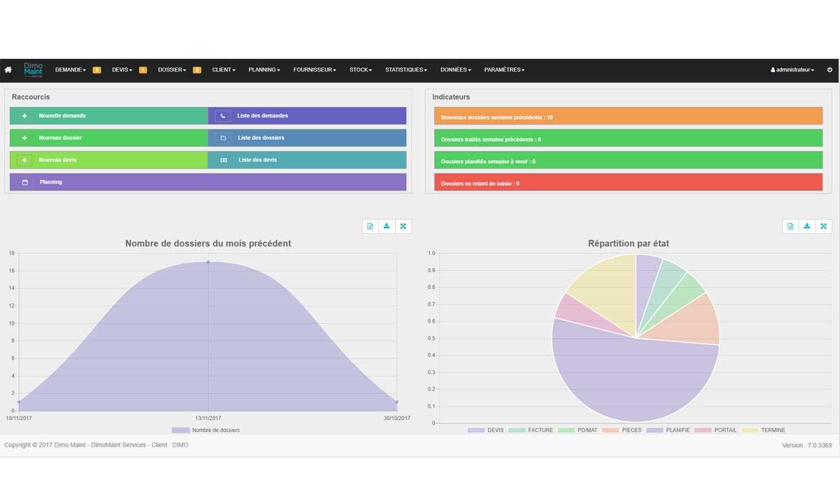
Task: Export the dossiers line chart to file
Action: pyautogui.click(x=370, y=226)
